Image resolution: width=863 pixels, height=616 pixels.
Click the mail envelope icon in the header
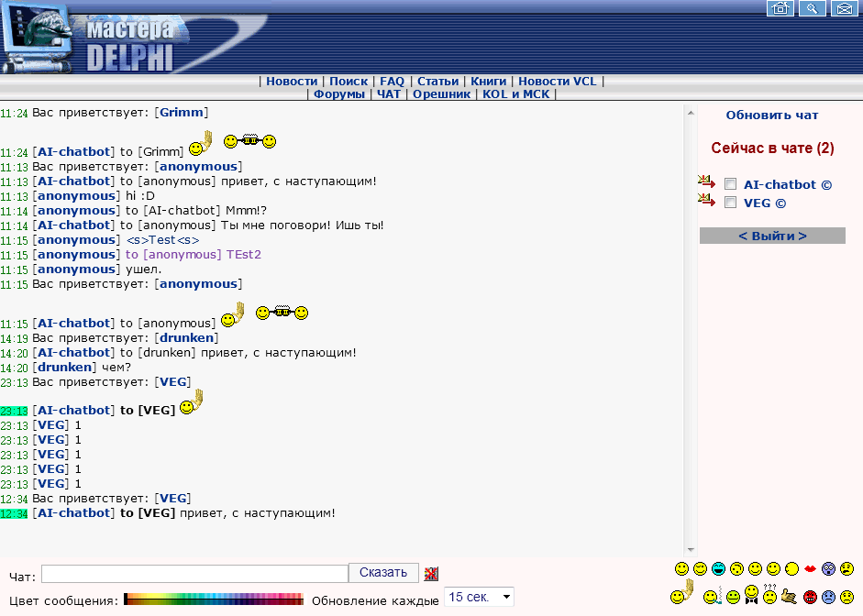click(x=843, y=8)
